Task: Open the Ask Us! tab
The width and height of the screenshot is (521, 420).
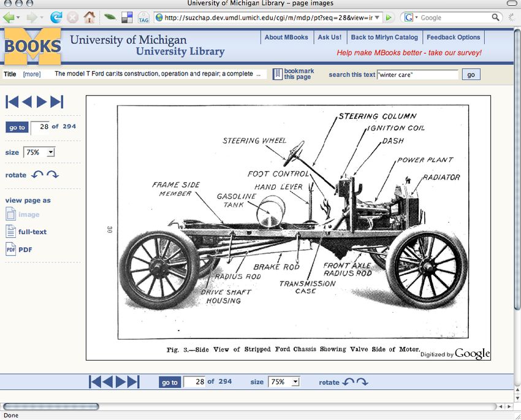Action: coord(329,37)
